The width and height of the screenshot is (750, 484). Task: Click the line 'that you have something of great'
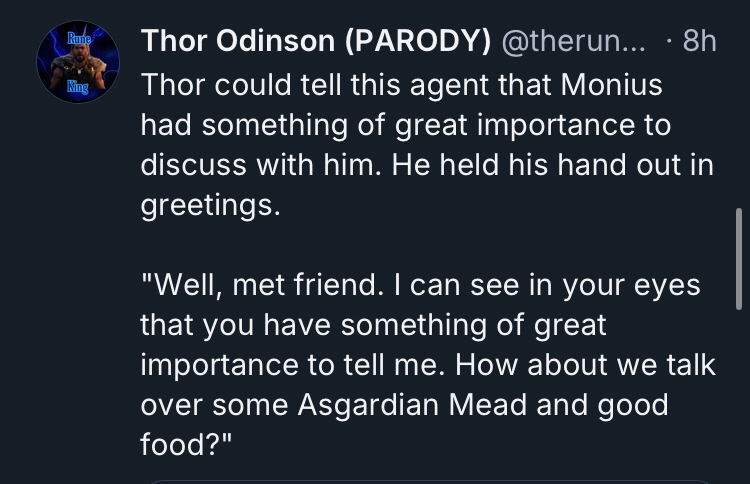click(x=373, y=325)
